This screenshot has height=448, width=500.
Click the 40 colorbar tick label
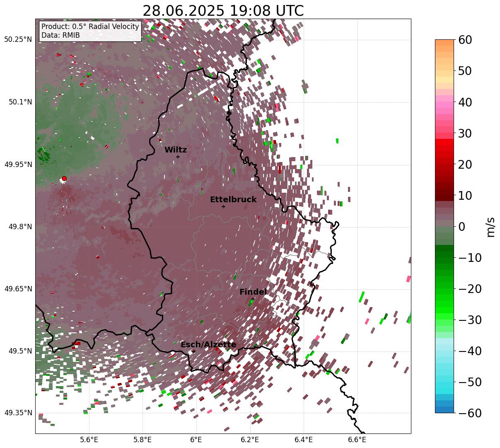point(466,102)
